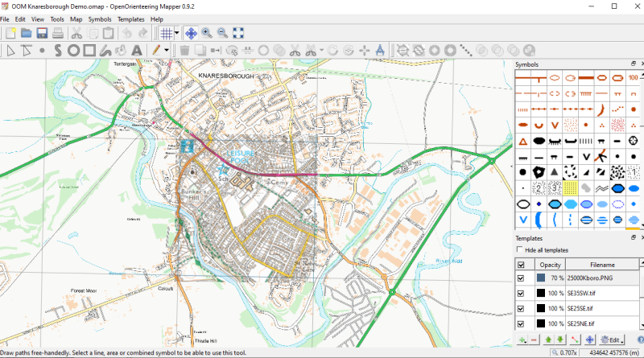Open the Edit menu
The width and height of the screenshot is (644, 358).
point(20,19)
